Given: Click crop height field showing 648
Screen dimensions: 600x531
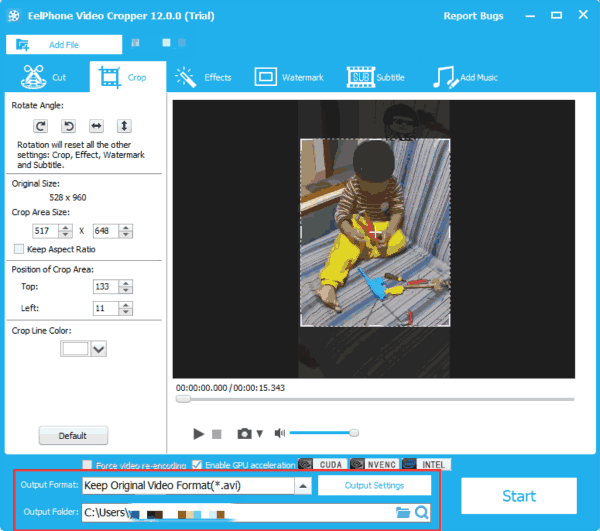Looking at the screenshot, I should (x=106, y=231).
